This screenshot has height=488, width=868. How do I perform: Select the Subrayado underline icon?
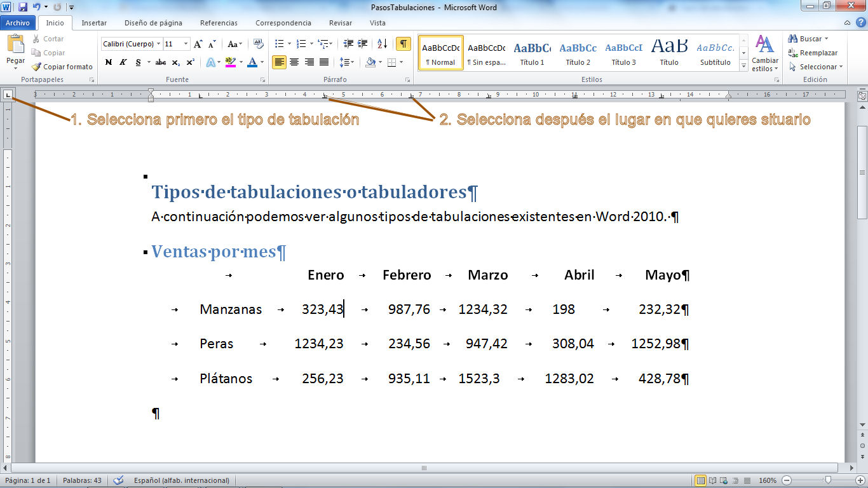[139, 62]
